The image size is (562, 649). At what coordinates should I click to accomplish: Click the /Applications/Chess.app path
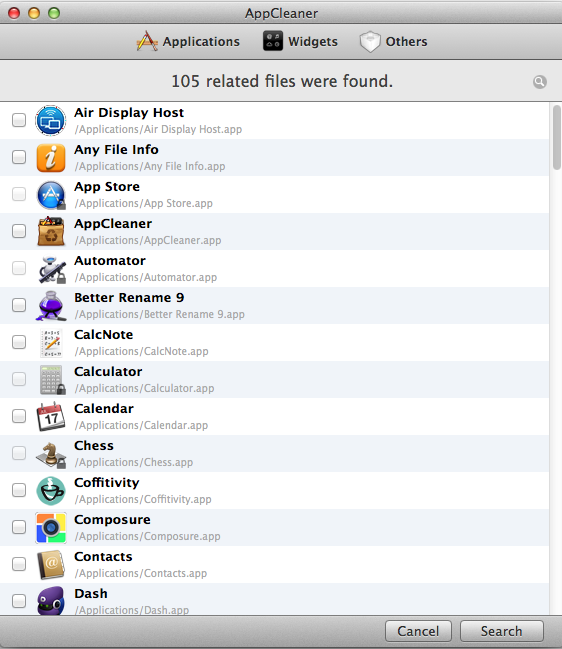[134, 462]
